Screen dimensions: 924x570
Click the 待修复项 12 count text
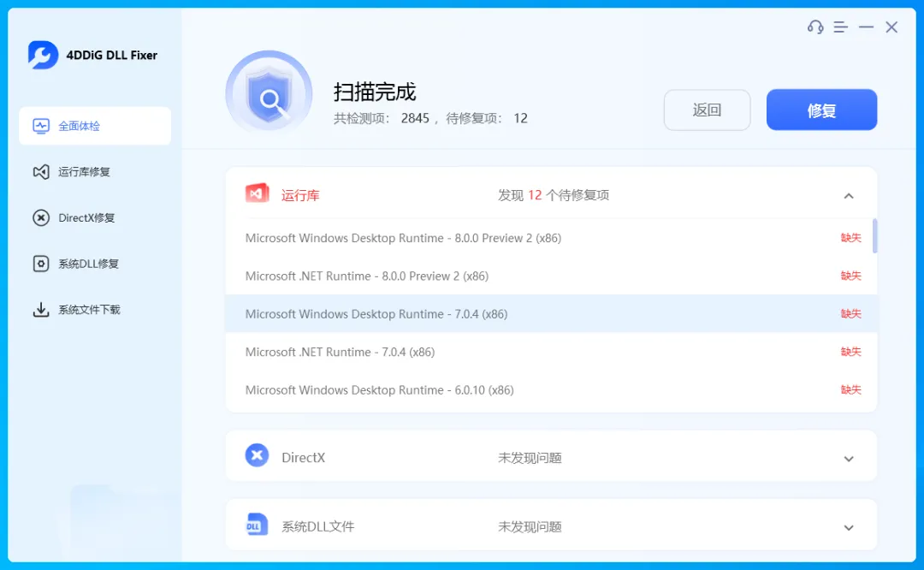point(487,118)
